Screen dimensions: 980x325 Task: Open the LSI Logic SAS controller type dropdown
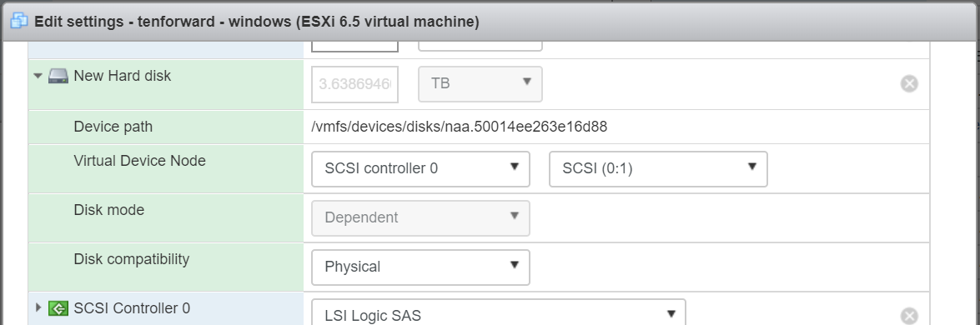[x=499, y=312]
